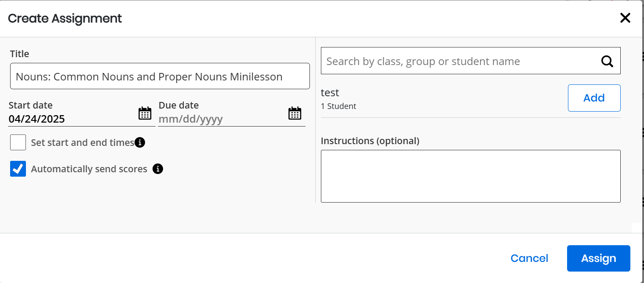Select the 'test' class entry name
Image resolution: width=644 pixels, height=283 pixels.
330,93
